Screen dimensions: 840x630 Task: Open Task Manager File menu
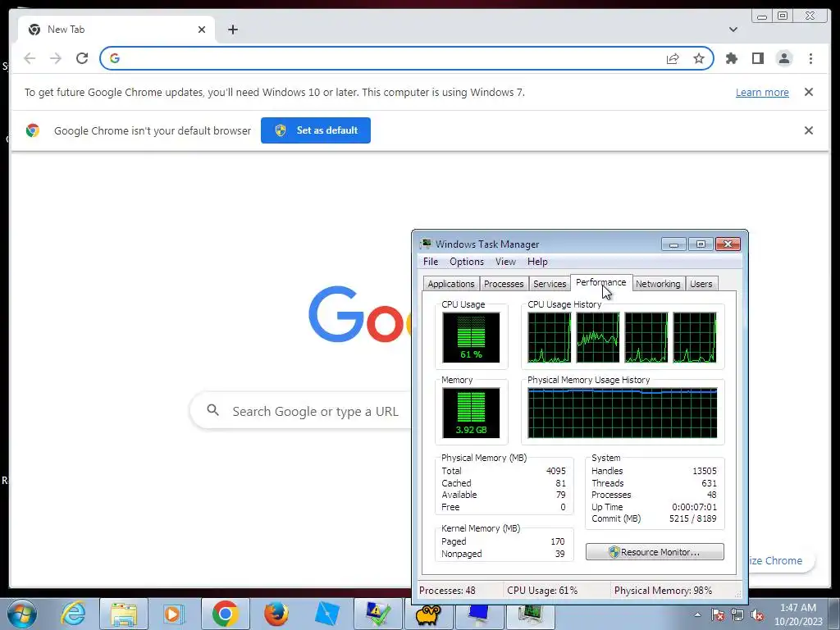pyautogui.click(x=430, y=262)
